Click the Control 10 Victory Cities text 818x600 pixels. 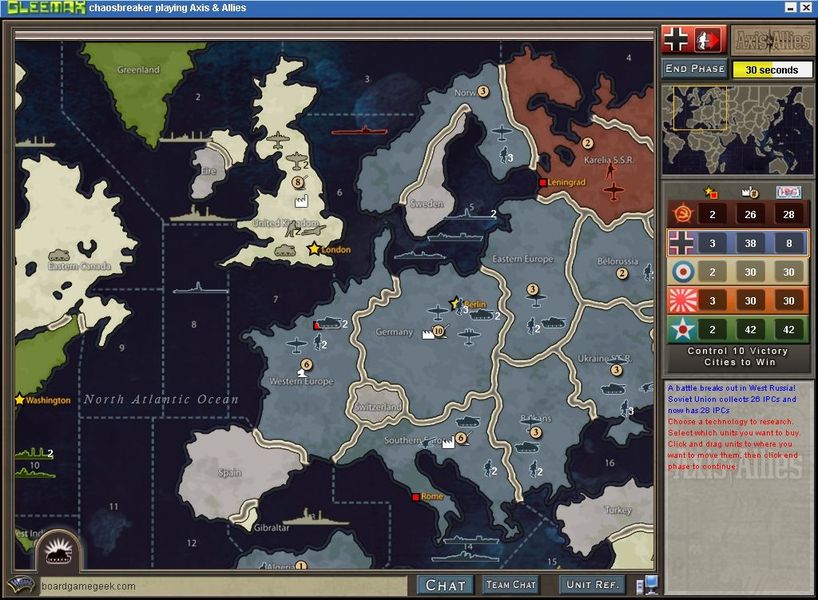pos(738,356)
